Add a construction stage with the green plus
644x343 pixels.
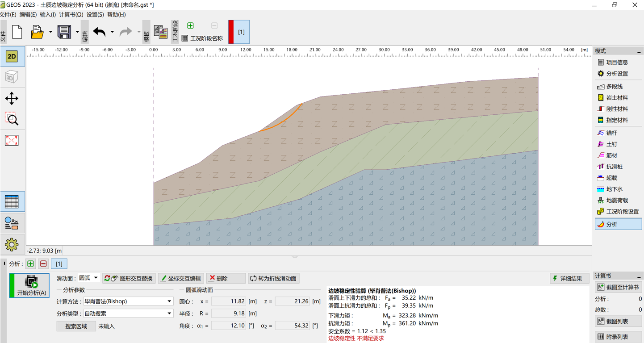pyautogui.click(x=190, y=25)
